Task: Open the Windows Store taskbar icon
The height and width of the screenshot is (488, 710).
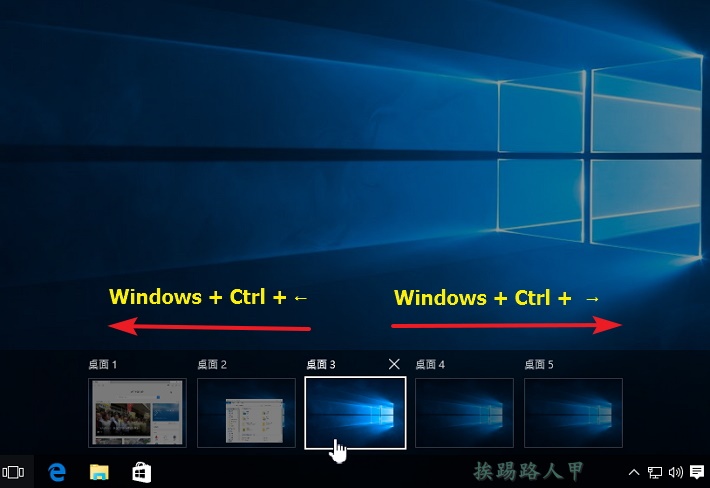Action: (x=141, y=471)
